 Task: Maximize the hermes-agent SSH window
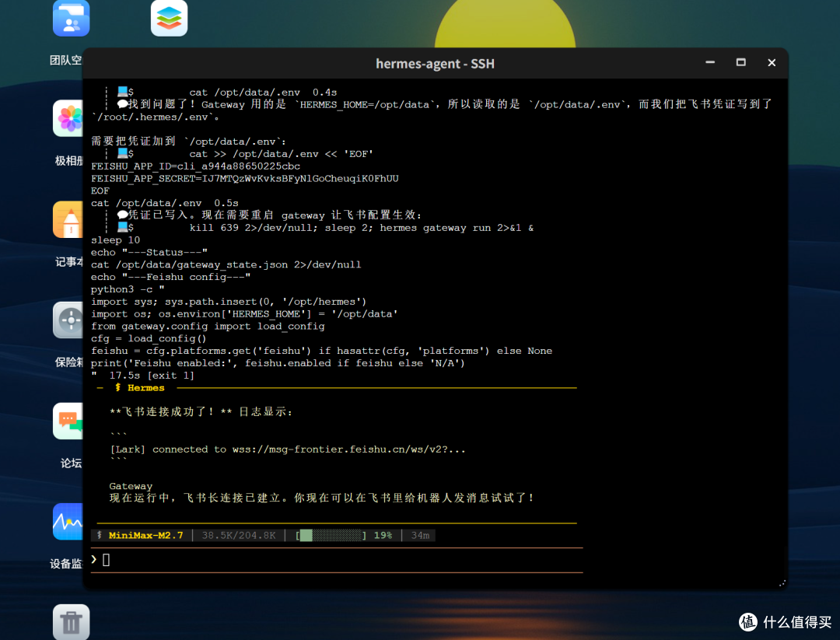[741, 63]
